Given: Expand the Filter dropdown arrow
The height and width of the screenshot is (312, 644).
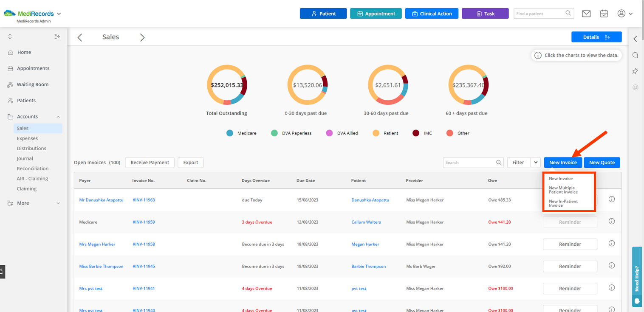Looking at the screenshot, I should pos(536,162).
